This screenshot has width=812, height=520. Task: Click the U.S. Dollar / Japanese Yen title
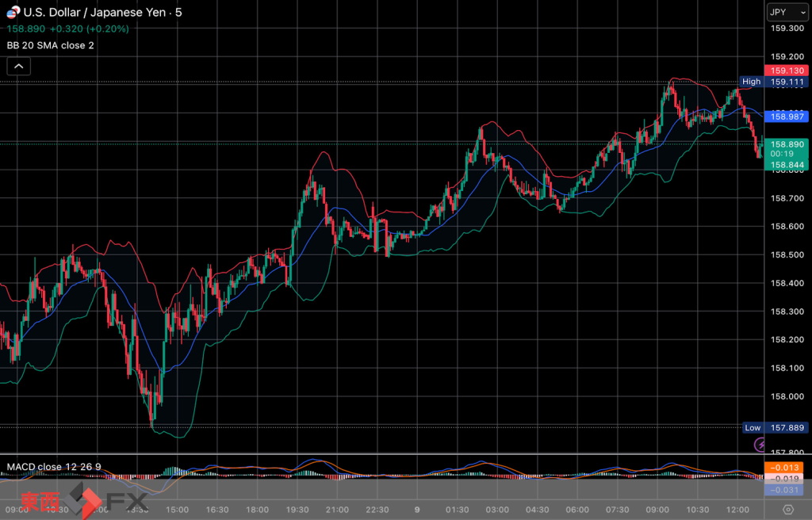coord(96,13)
